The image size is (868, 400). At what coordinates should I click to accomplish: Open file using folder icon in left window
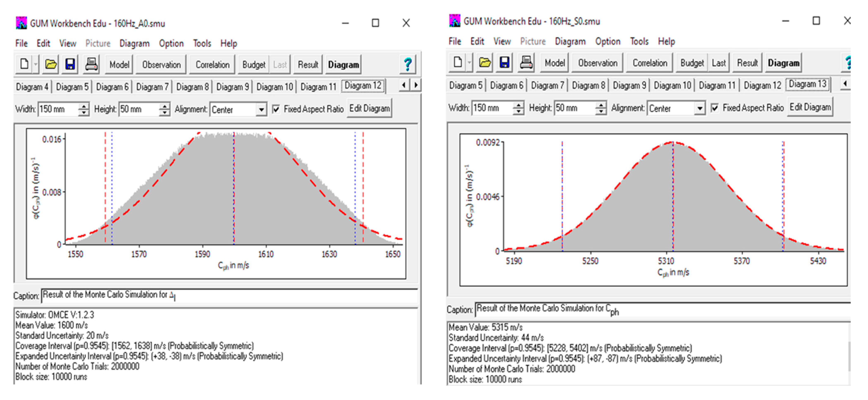coord(50,64)
